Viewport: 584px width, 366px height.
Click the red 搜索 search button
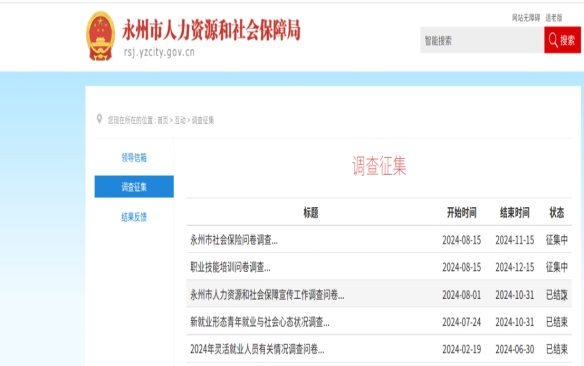[x=562, y=40]
